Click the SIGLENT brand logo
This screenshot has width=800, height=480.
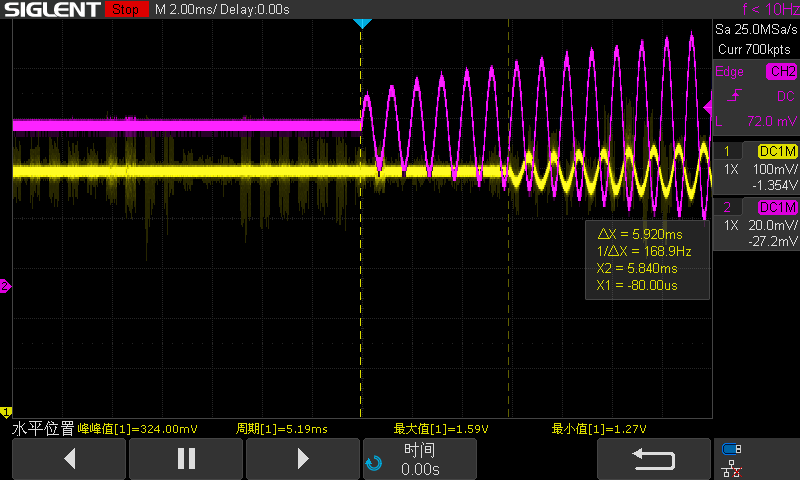[52, 9]
